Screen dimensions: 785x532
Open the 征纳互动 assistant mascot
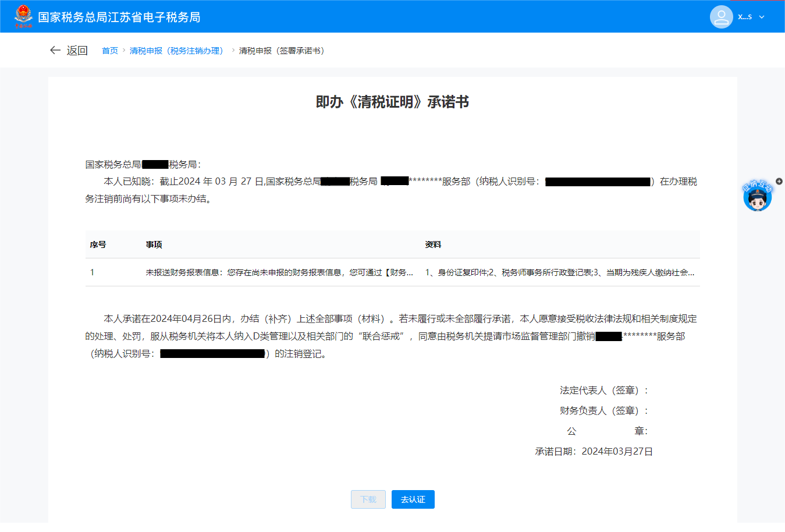pyautogui.click(x=757, y=197)
